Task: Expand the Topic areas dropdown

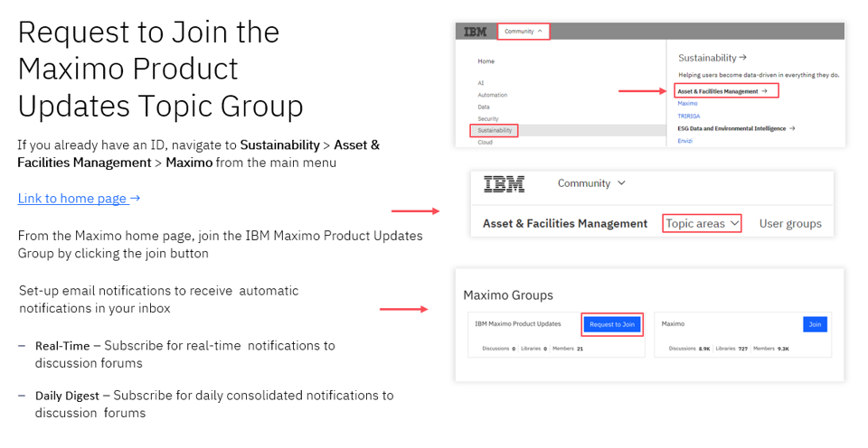Action: (x=702, y=223)
